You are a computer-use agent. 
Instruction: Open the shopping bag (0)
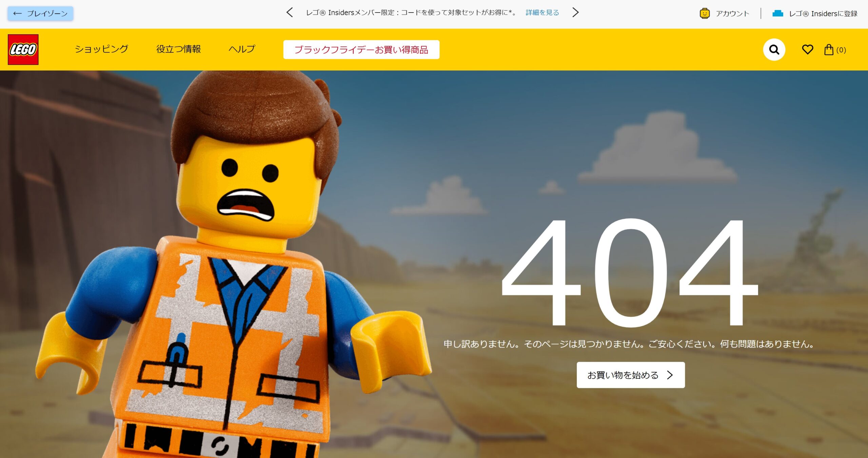835,50
